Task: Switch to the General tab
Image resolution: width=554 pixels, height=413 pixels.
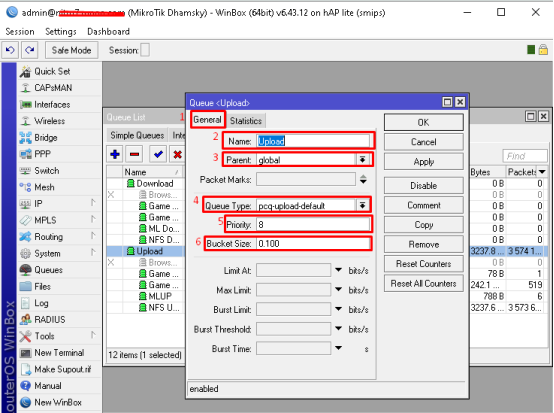Action: [207, 120]
